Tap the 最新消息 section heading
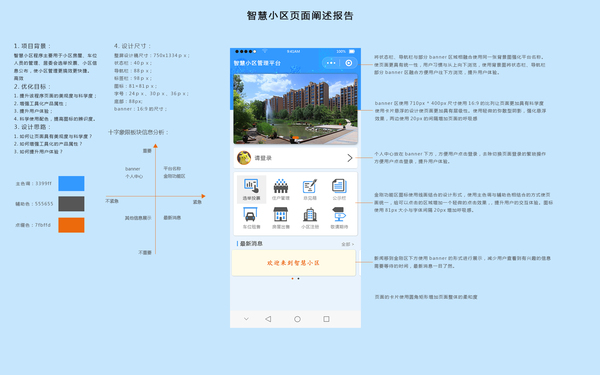The width and height of the screenshot is (600, 375). [x=251, y=244]
